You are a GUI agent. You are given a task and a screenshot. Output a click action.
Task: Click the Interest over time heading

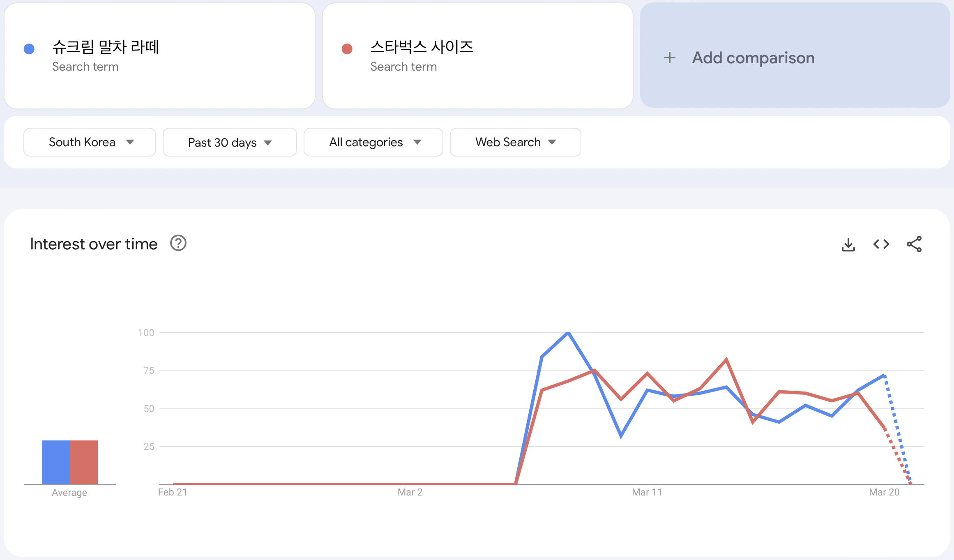click(x=94, y=244)
